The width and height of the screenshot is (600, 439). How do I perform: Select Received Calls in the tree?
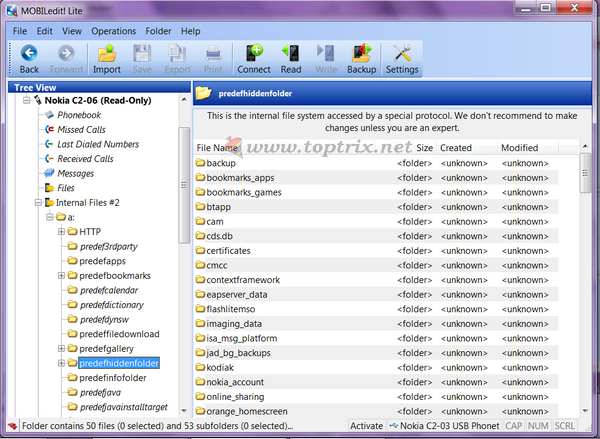(x=85, y=158)
